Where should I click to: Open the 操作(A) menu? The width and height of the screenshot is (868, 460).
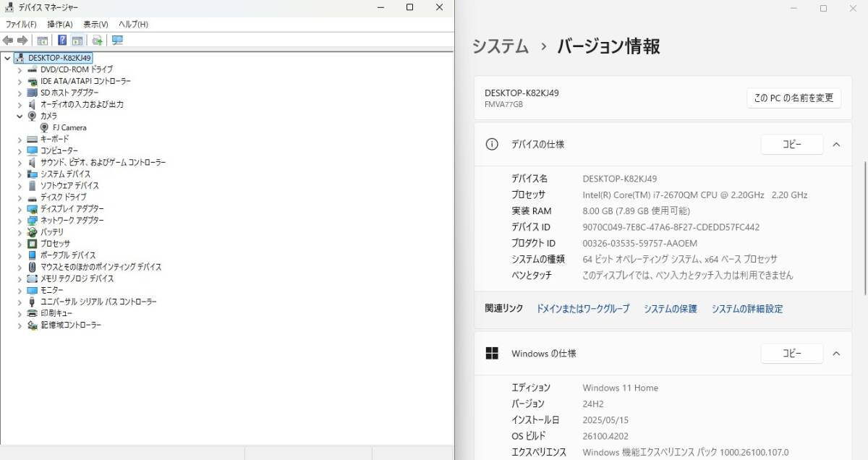pos(60,24)
